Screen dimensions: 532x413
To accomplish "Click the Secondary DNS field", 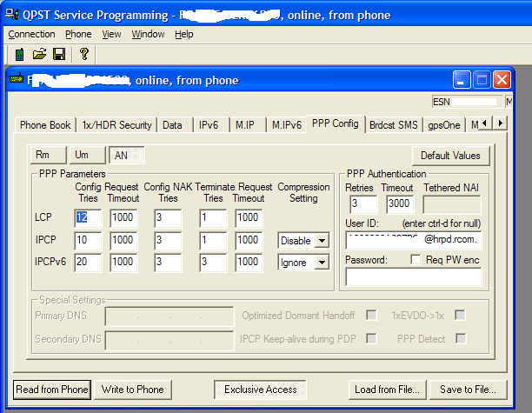I will pyautogui.click(x=170, y=340).
